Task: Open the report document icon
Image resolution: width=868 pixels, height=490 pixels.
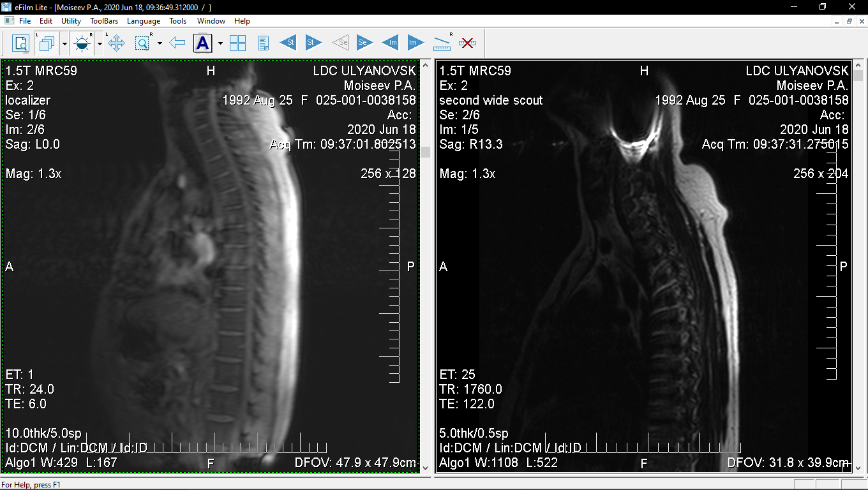Action: pyautogui.click(x=263, y=43)
